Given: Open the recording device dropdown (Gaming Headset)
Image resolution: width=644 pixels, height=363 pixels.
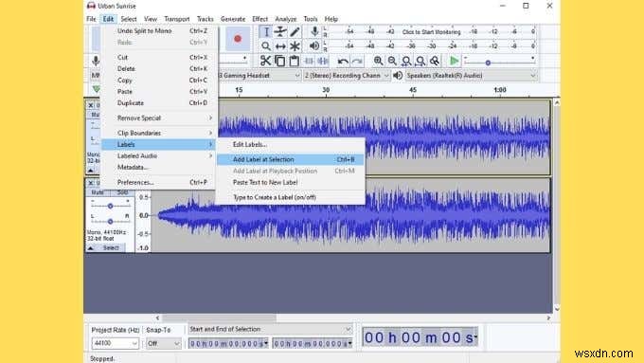Looking at the screenshot, I should coord(259,76).
